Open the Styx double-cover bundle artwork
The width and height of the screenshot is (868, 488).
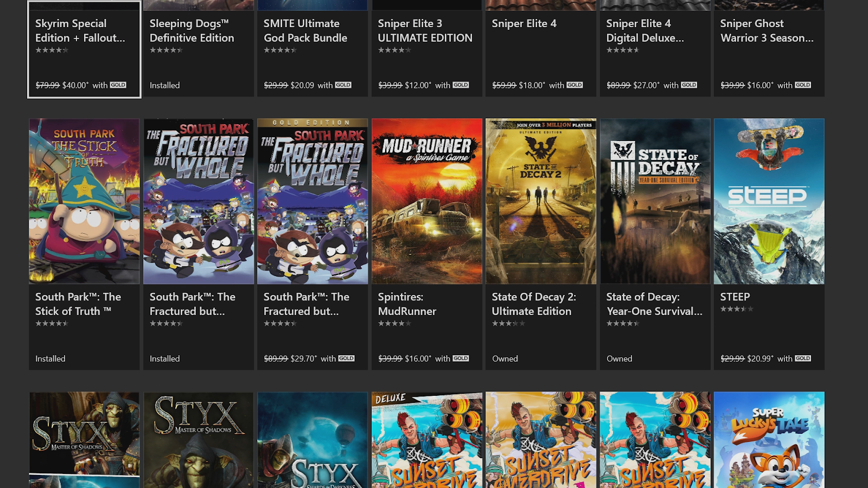click(x=84, y=440)
